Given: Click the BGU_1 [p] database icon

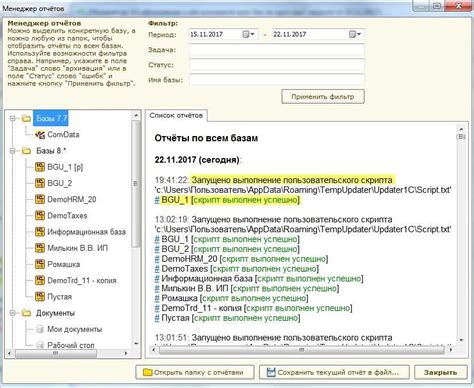Looking at the screenshot, I should 40,167.
